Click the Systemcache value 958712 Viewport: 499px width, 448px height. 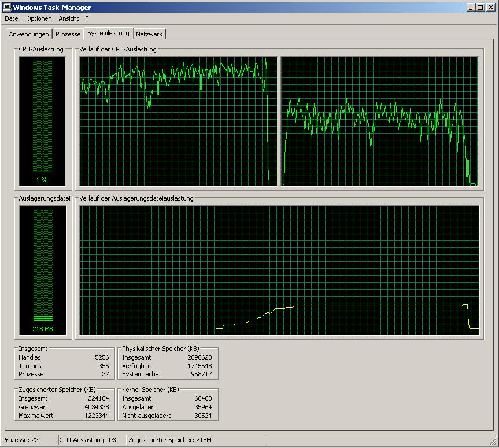click(201, 374)
